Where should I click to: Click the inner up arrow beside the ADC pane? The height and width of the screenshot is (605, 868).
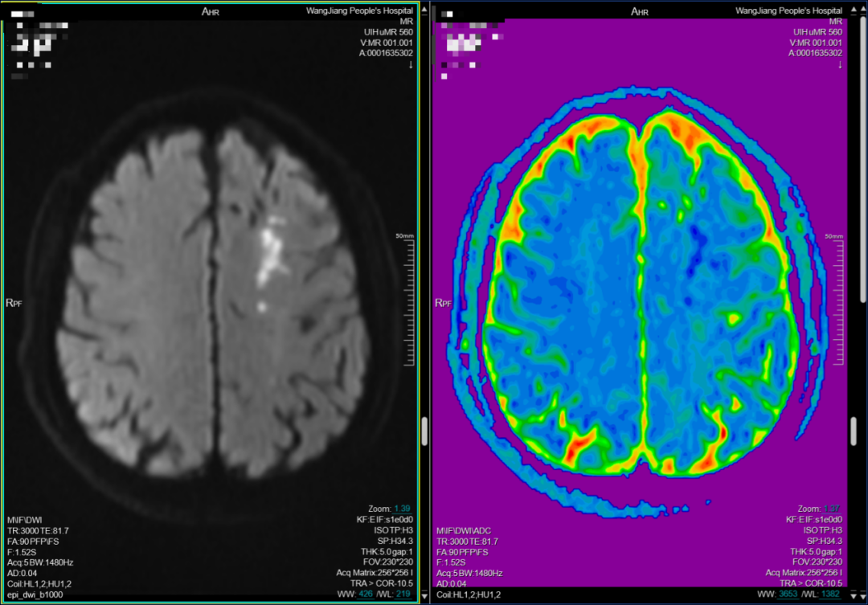(x=854, y=10)
